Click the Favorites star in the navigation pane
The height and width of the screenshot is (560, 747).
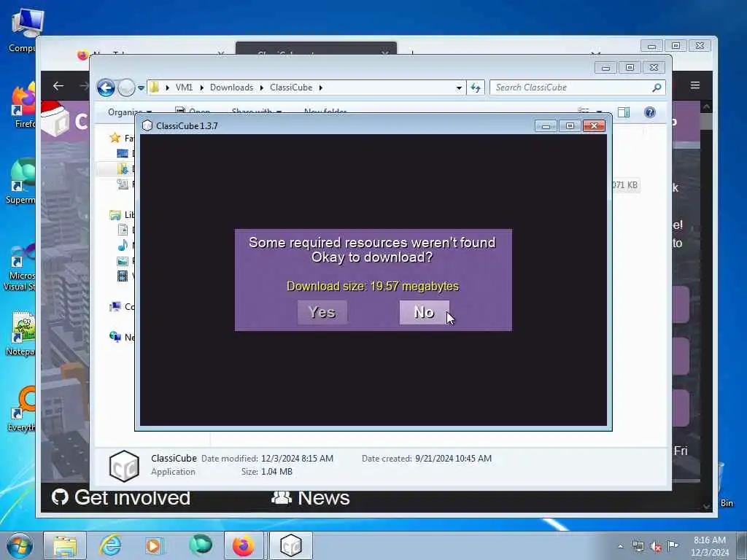tap(115, 138)
